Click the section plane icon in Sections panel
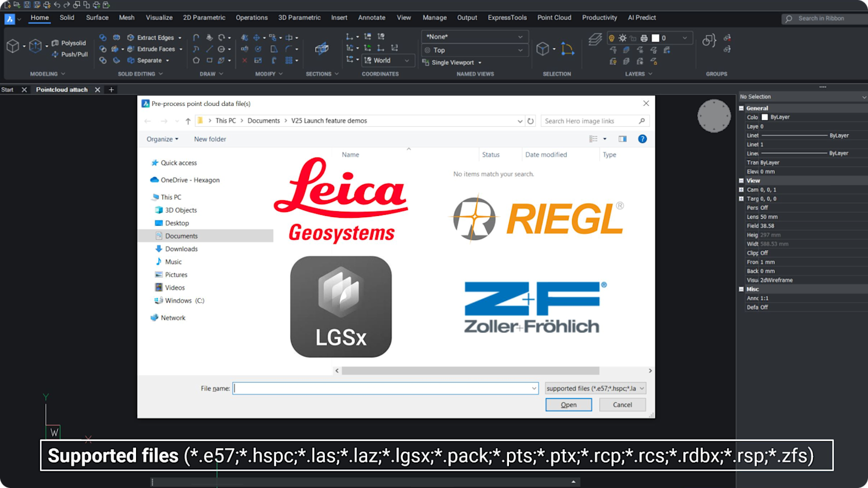The image size is (868, 488). pos(321,49)
